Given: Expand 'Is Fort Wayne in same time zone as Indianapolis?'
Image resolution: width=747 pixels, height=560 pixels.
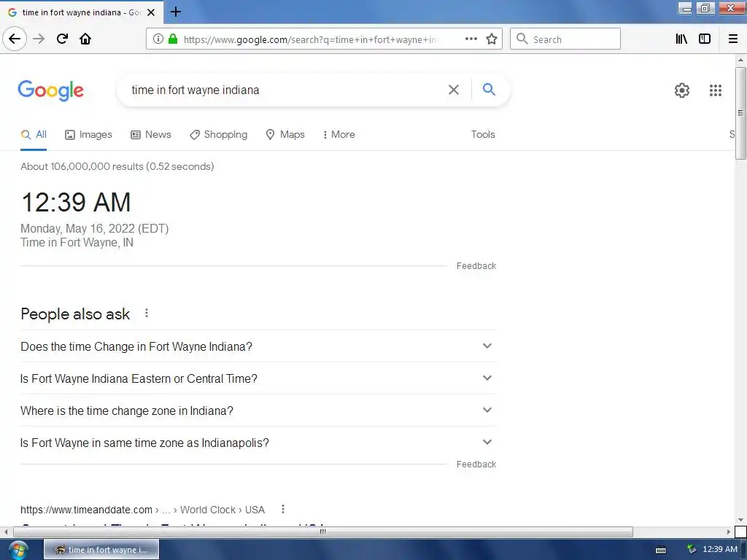Looking at the screenshot, I should [258, 443].
